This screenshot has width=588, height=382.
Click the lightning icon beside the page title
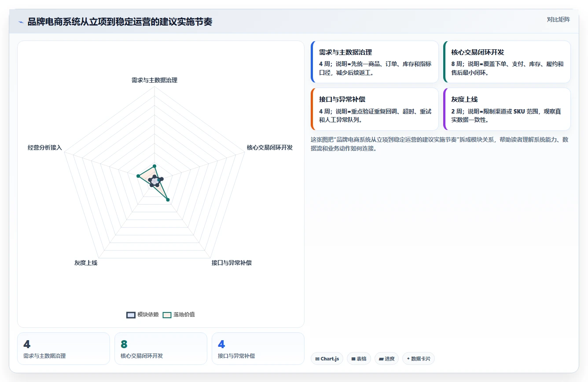[21, 22]
